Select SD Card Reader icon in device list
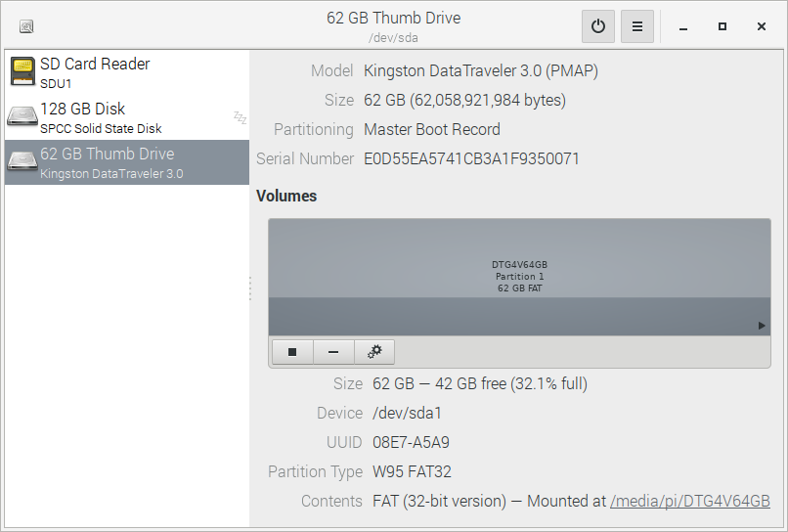 click(22, 71)
